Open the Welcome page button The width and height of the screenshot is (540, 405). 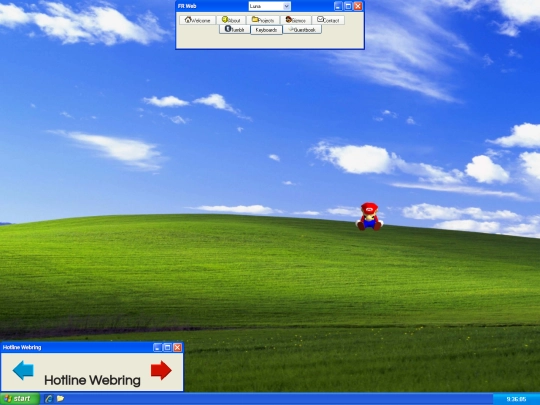197,20
